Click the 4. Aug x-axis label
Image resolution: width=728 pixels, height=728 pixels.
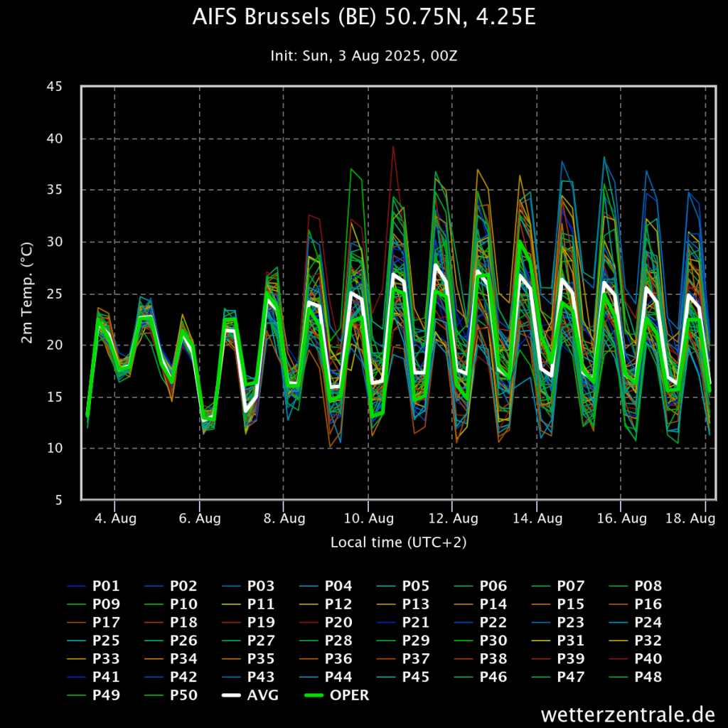tap(116, 518)
